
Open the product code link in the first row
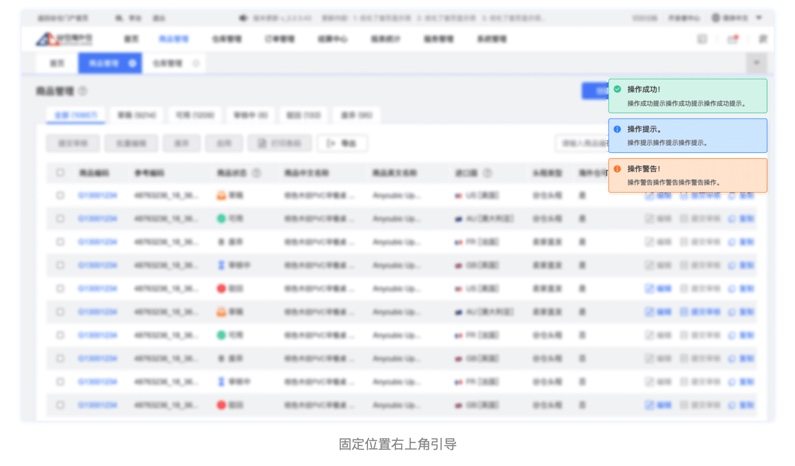coord(97,195)
